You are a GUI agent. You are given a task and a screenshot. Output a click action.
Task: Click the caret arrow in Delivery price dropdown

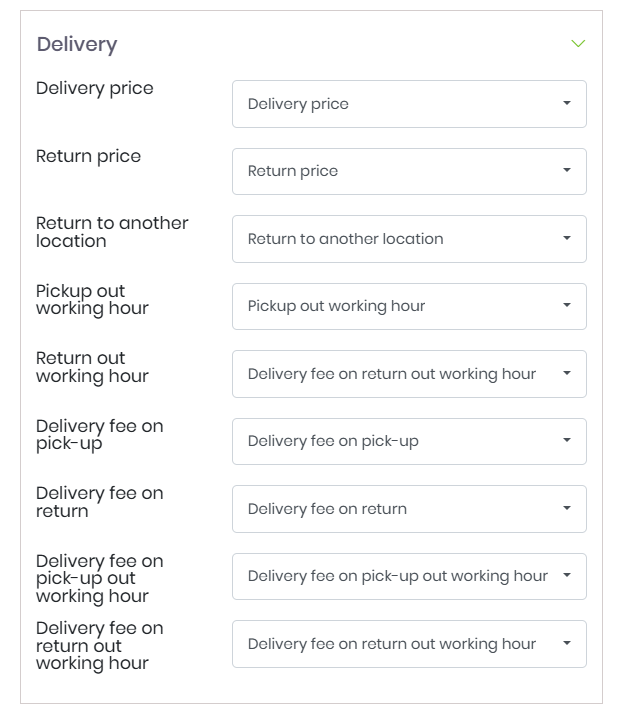[x=567, y=104]
